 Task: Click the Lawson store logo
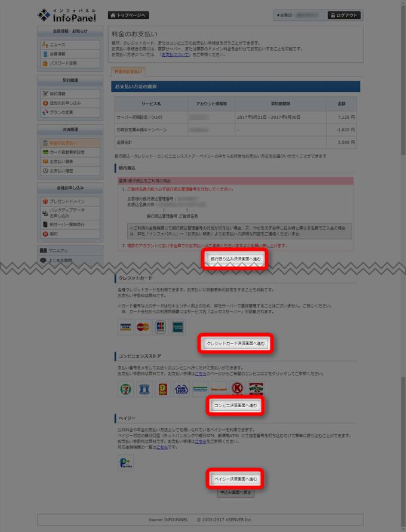(x=144, y=389)
